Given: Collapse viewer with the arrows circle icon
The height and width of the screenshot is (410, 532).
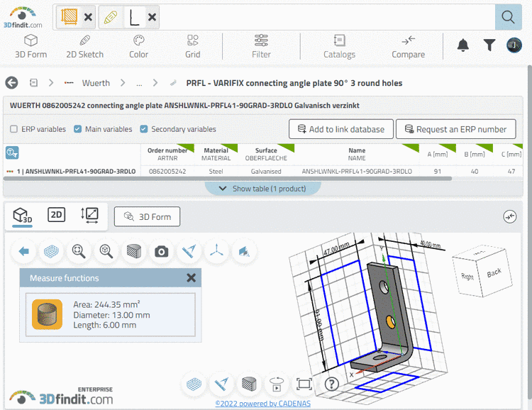Looking at the screenshot, I should pos(509,216).
